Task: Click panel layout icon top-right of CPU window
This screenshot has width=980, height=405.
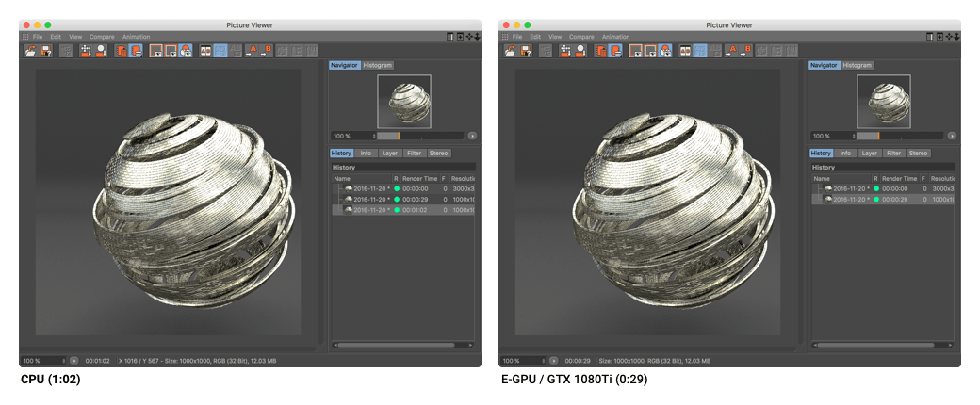Action: pyautogui.click(x=450, y=36)
